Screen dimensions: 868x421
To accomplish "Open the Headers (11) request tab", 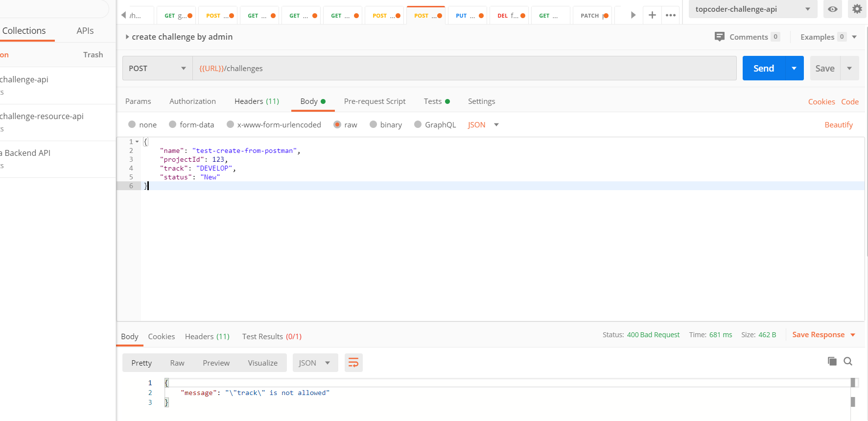I will tap(257, 101).
